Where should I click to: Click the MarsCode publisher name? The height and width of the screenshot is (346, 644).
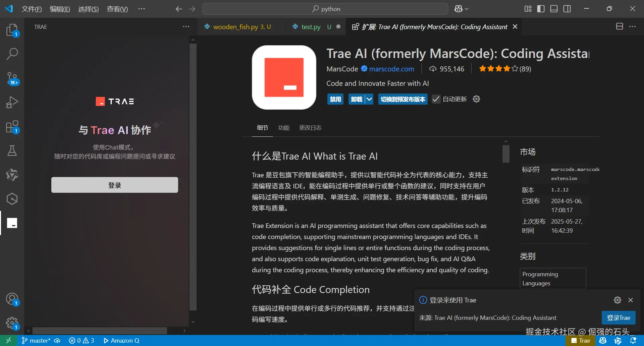342,69
